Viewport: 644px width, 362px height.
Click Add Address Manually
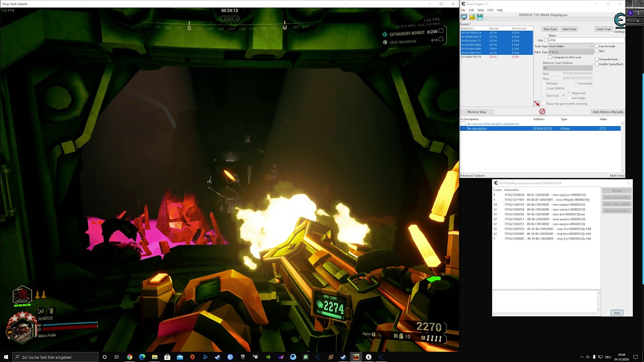[x=608, y=112]
